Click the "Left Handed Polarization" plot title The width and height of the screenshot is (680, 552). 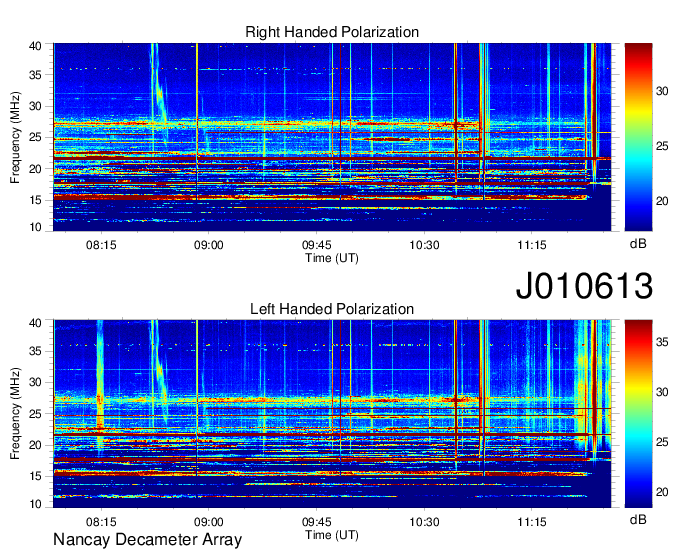(x=332, y=309)
